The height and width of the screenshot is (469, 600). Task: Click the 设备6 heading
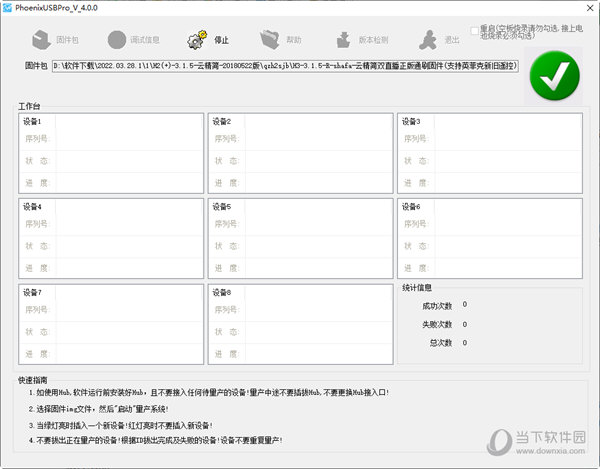tap(411, 207)
